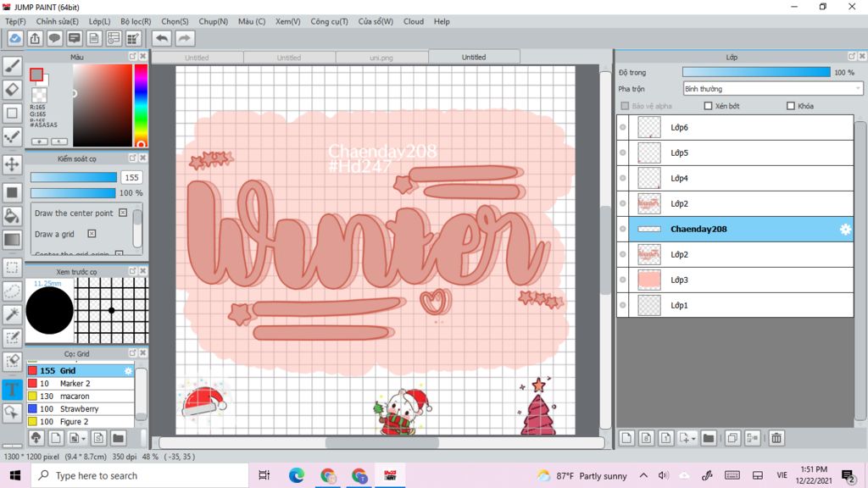The height and width of the screenshot is (488, 868).
Task: Select the Gradient tool
Action: 12,240
